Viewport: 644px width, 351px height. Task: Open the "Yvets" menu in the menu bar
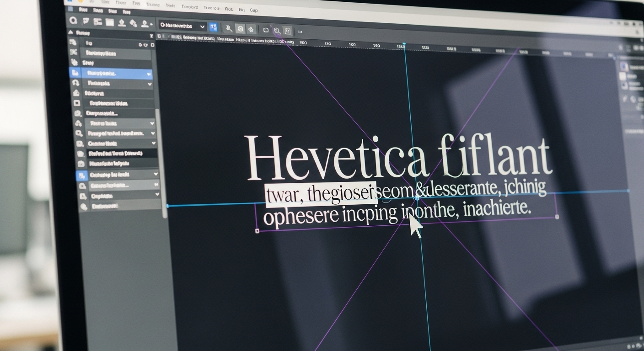170,6
